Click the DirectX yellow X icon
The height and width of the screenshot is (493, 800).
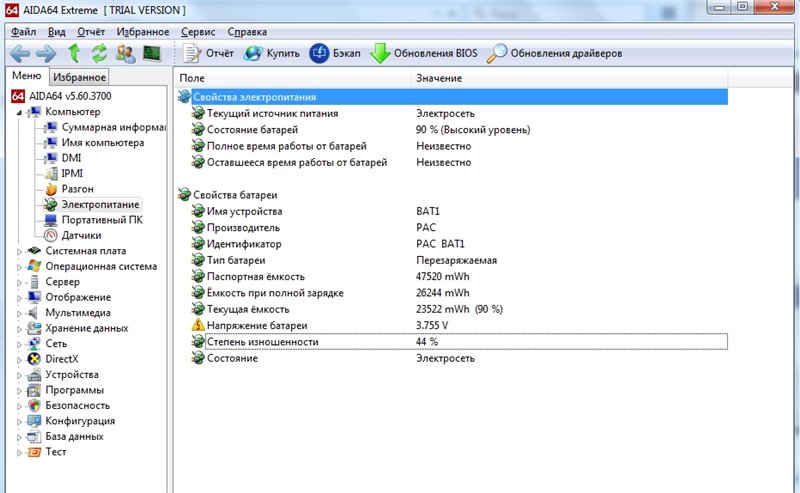point(34,359)
